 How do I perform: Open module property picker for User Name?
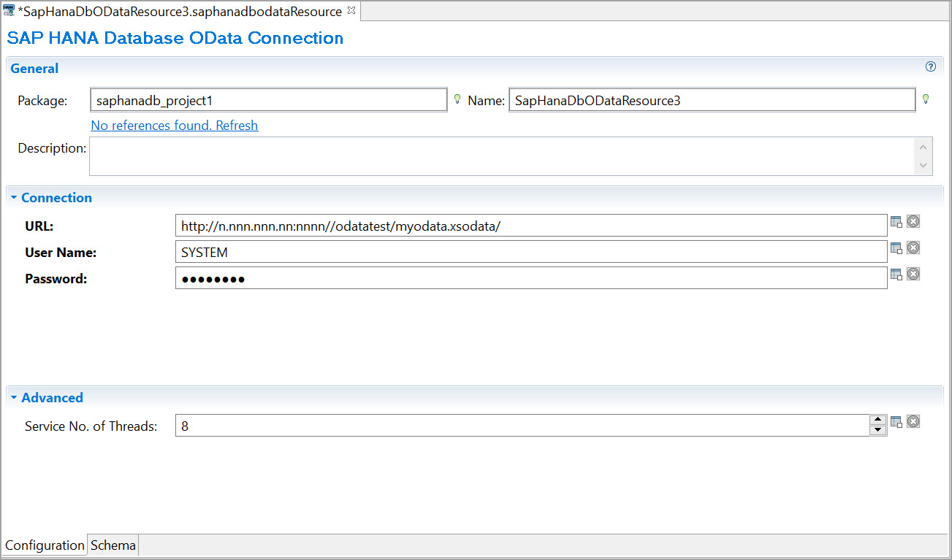tap(896, 248)
